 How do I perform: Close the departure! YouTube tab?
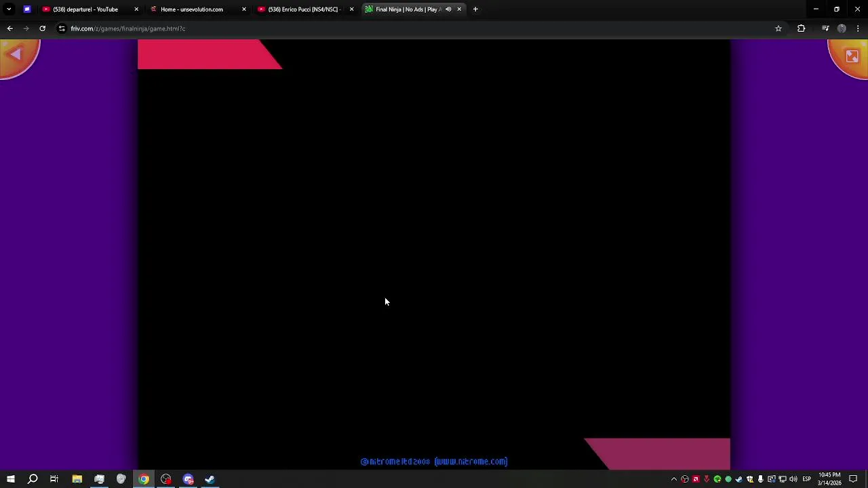(x=136, y=9)
